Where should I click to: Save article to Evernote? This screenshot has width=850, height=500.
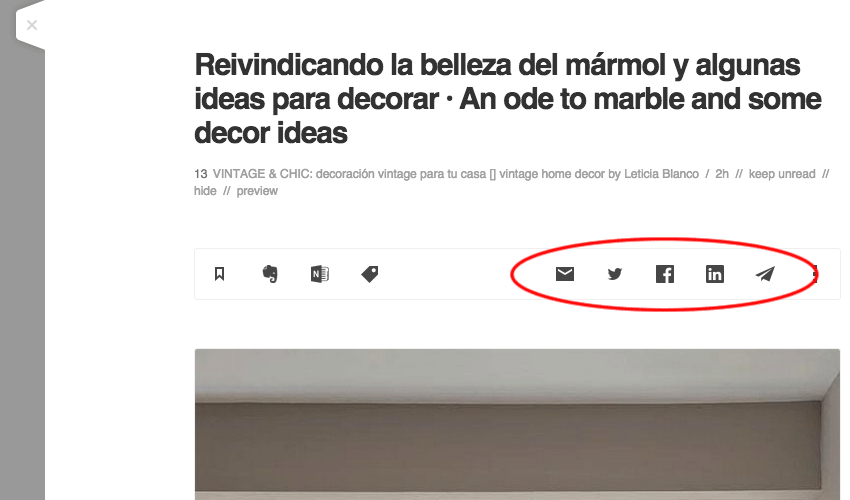point(270,274)
